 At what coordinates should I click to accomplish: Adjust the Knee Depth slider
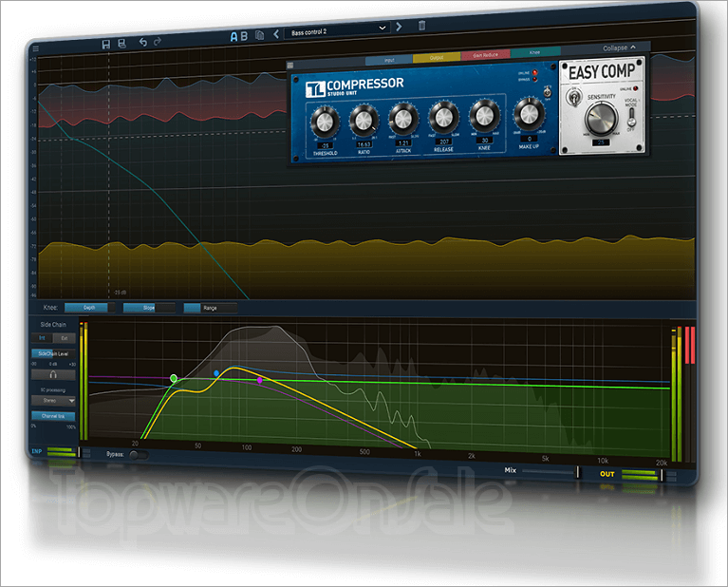88,307
